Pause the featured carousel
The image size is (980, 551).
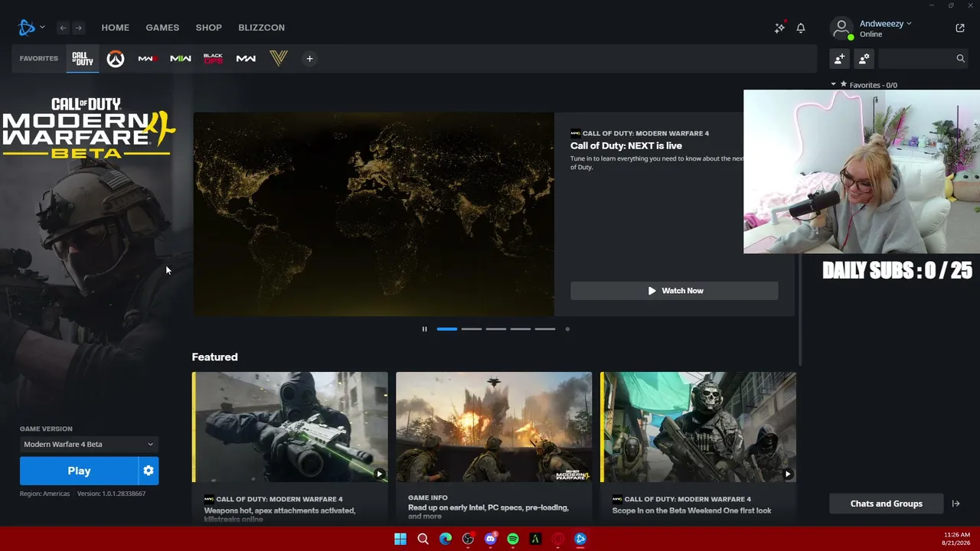coord(424,329)
